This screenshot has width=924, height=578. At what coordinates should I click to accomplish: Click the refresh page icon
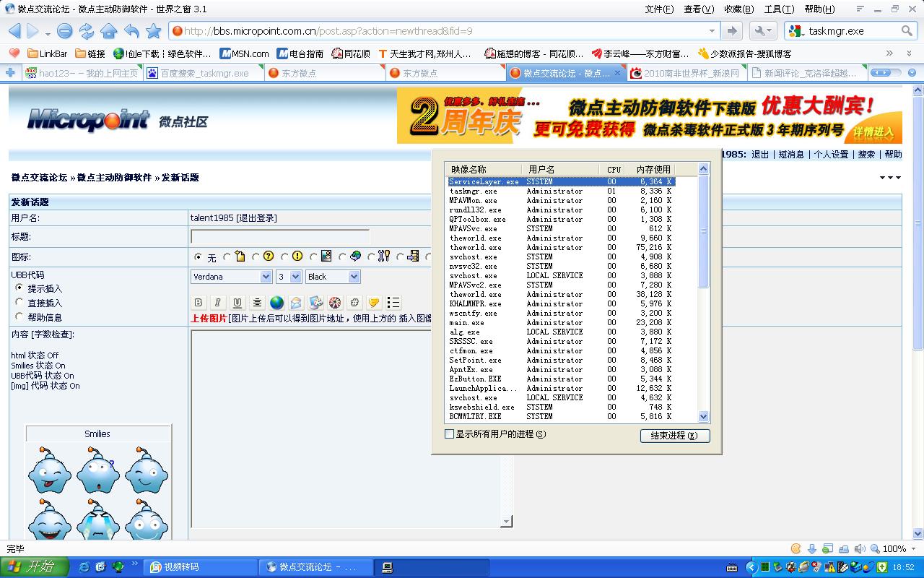pyautogui.click(x=87, y=31)
